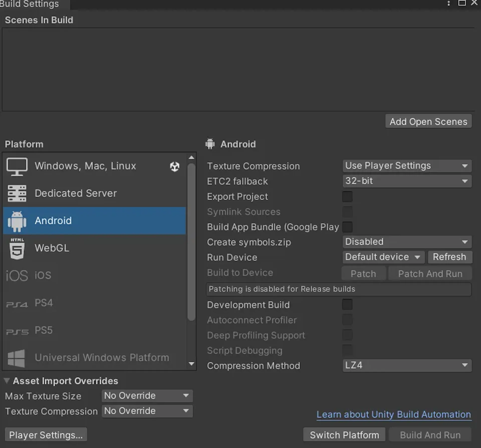Click the PS4 logo icon
Viewport: 481px width, 448px height.
[x=17, y=305]
